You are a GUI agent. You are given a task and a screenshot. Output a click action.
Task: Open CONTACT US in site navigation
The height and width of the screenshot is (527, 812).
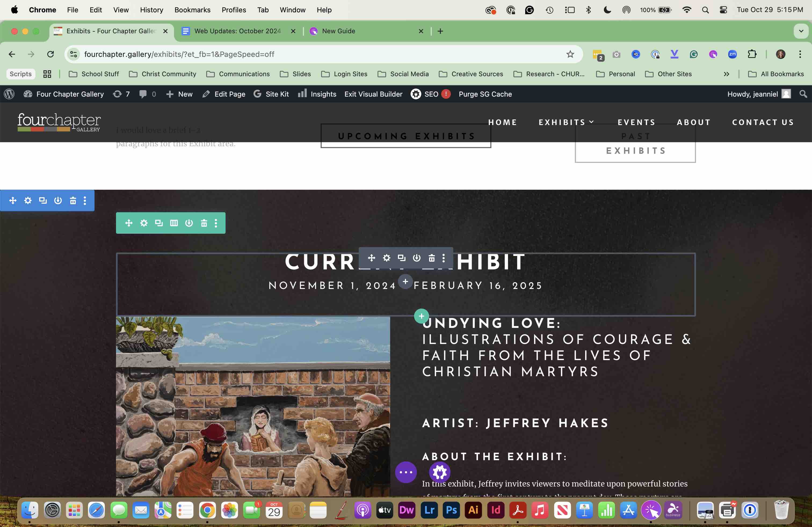(x=763, y=122)
